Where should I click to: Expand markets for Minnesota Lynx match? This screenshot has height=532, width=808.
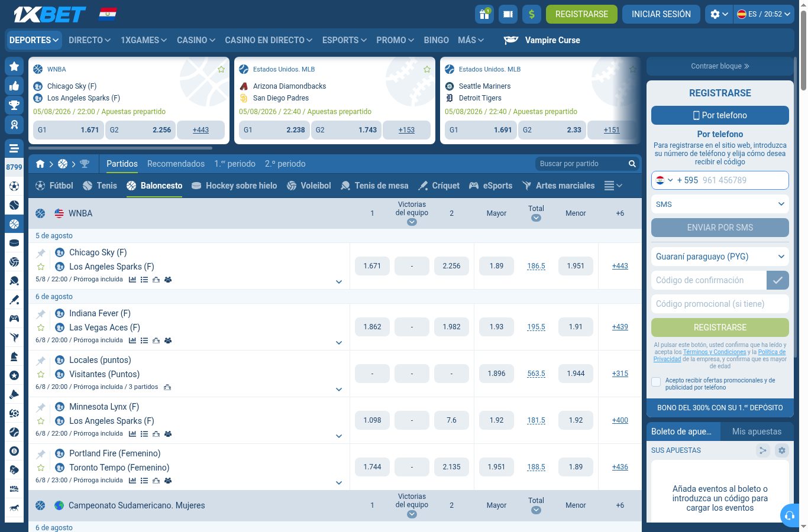coord(339,436)
